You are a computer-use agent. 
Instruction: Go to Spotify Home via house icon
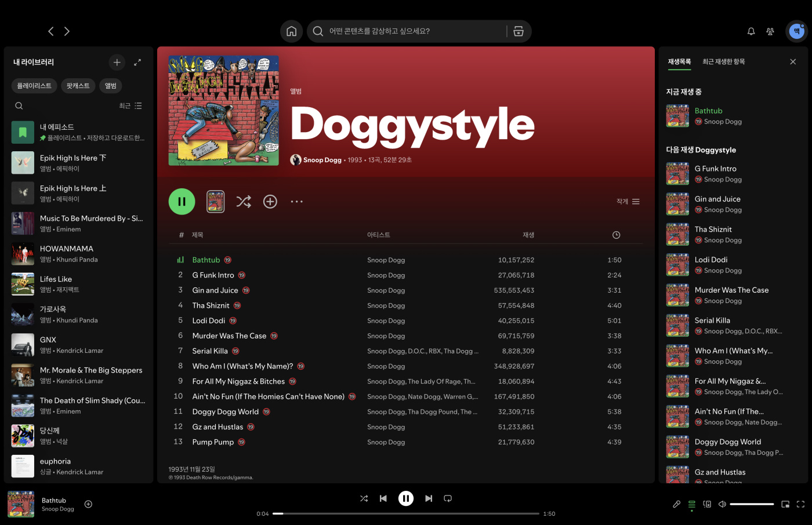coord(291,31)
